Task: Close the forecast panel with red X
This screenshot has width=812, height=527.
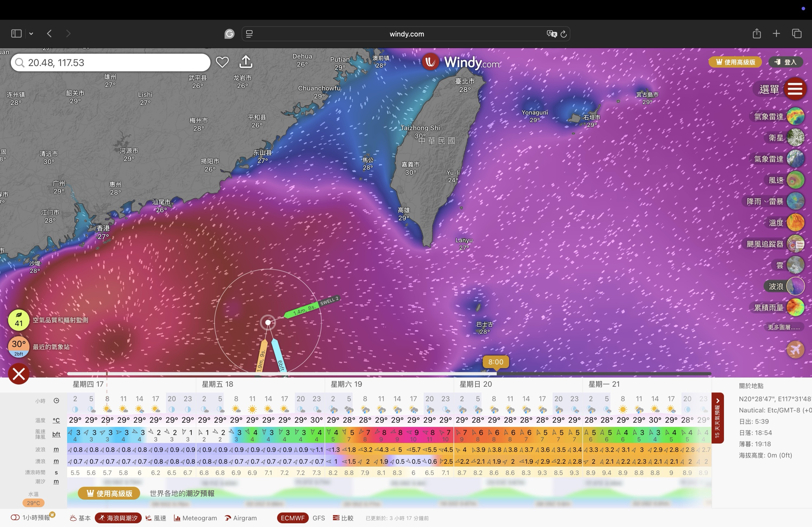Action: pos(19,374)
